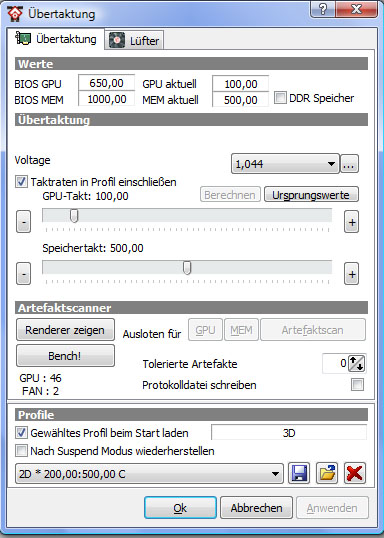Click the GPU-Takt slider handle
The width and height of the screenshot is (384, 538).
74,216
